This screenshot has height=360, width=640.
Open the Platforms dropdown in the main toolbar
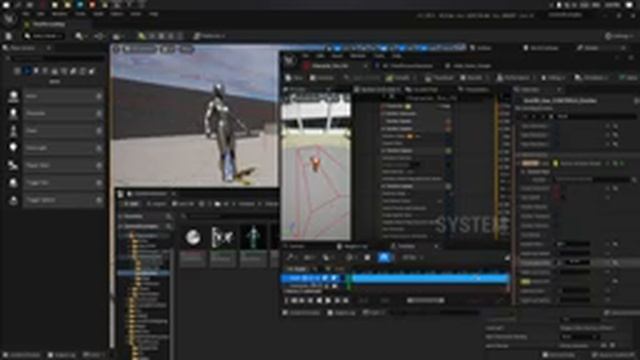point(209,36)
